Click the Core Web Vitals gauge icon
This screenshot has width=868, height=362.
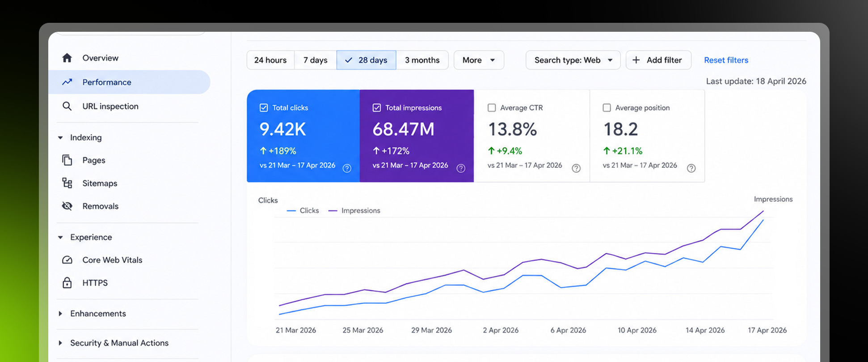(x=67, y=260)
